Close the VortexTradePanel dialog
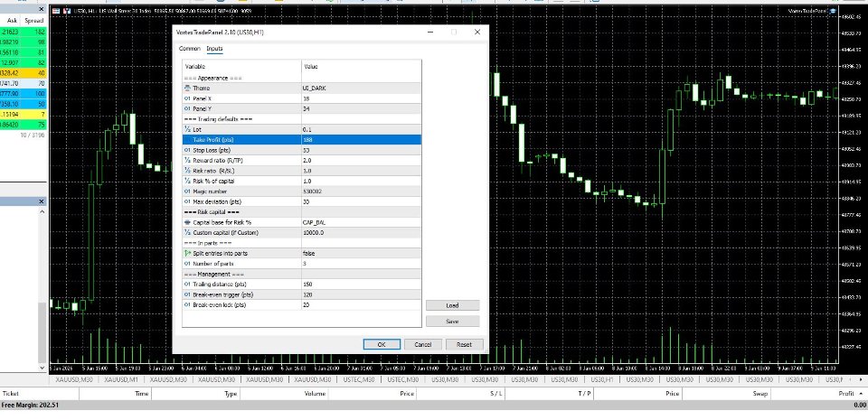This screenshot has height=420, width=868. tap(477, 32)
